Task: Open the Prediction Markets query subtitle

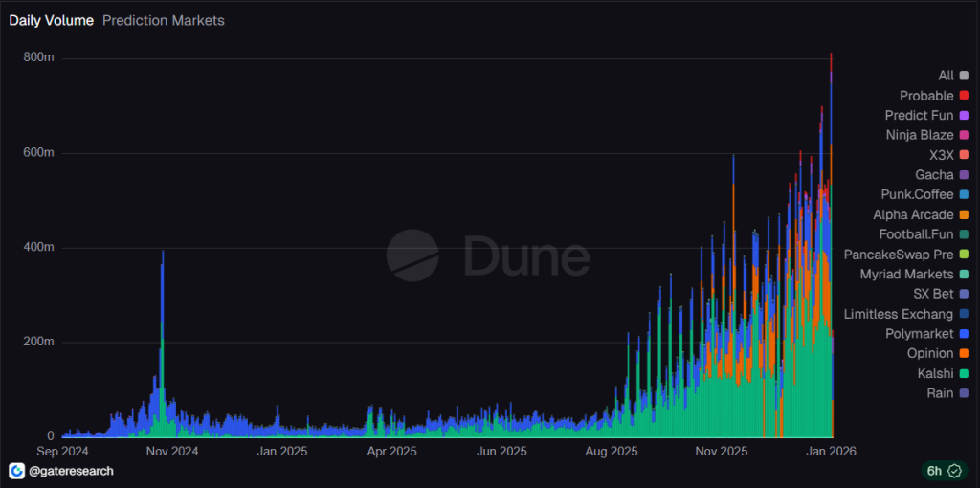Action: pos(164,20)
